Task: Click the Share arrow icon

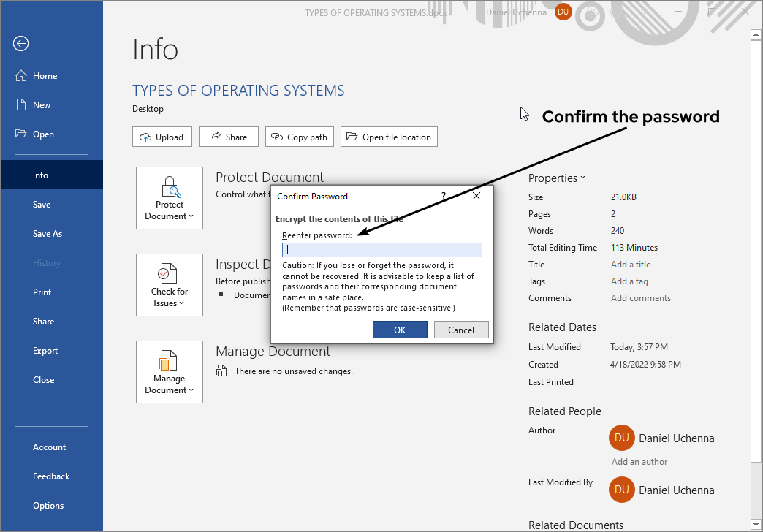Action: 215,137
